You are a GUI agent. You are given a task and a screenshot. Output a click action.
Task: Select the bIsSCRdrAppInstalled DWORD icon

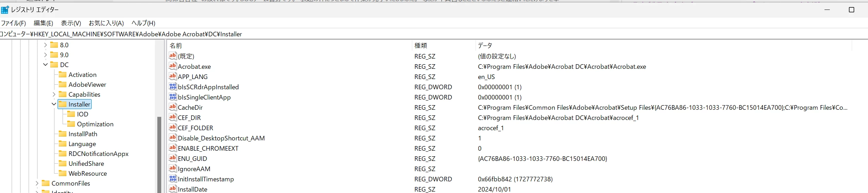[x=173, y=86]
